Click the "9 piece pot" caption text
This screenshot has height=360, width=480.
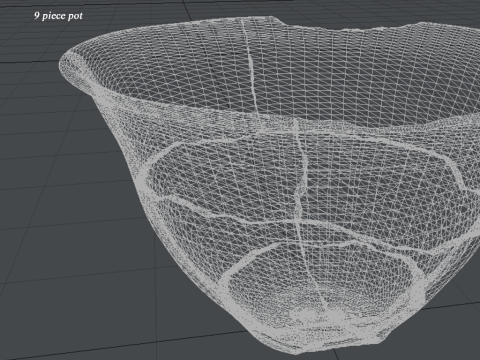pos(58,16)
